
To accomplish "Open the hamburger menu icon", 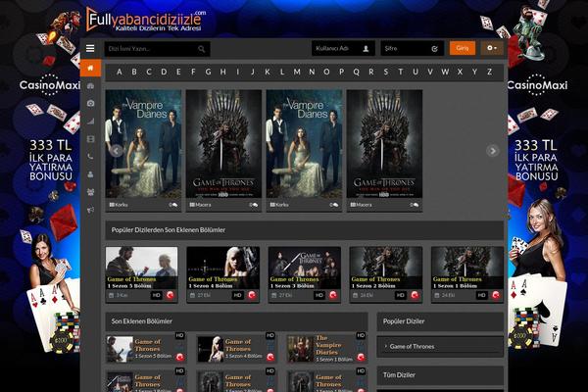I will [x=90, y=48].
